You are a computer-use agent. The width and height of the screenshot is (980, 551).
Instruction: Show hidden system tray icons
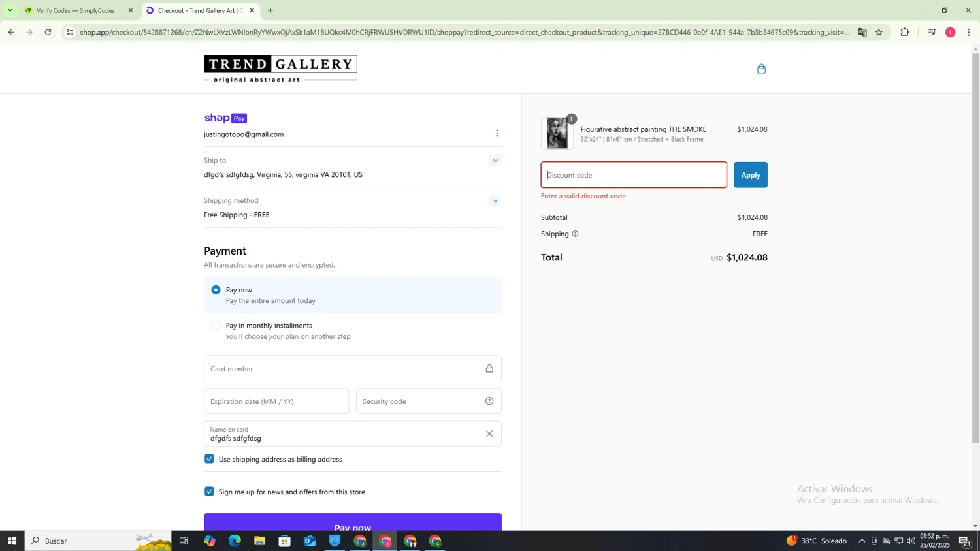tap(862, 541)
